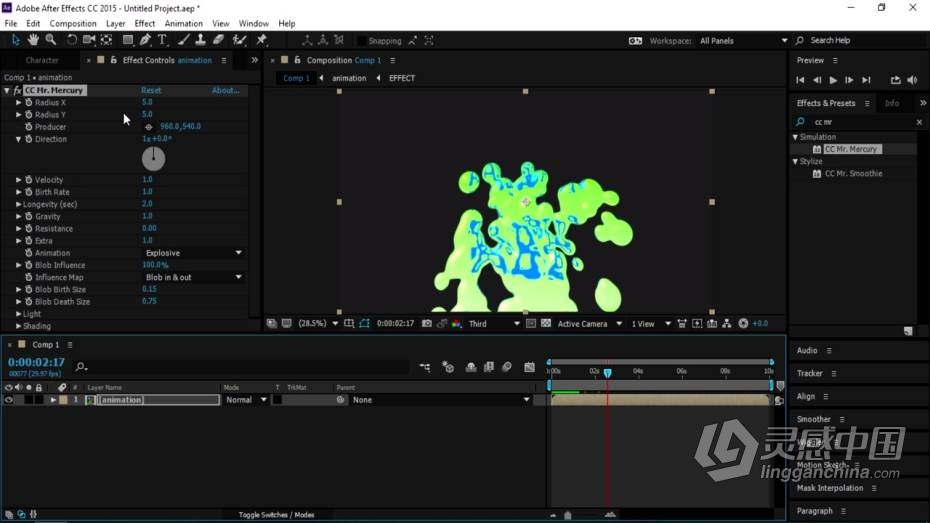Toggle stopwatch for Gravity
Screen dimensions: 930x523
coord(28,216)
